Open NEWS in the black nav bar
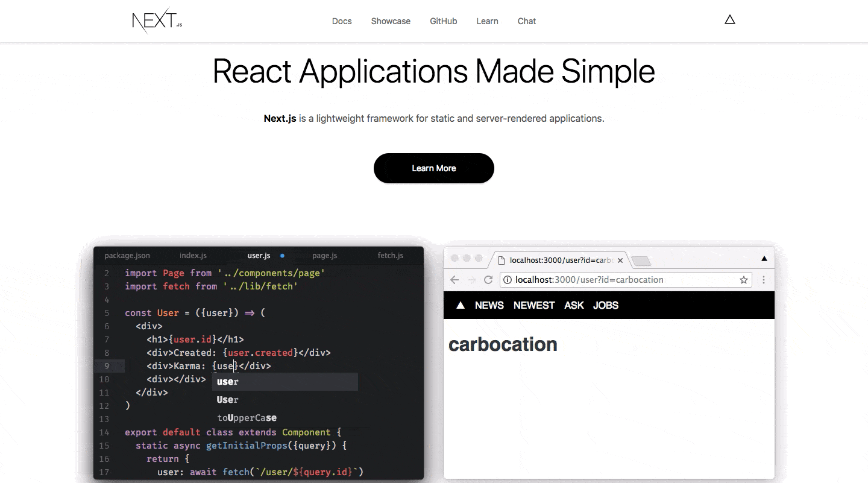Viewport: 868px width, 483px height. [489, 305]
